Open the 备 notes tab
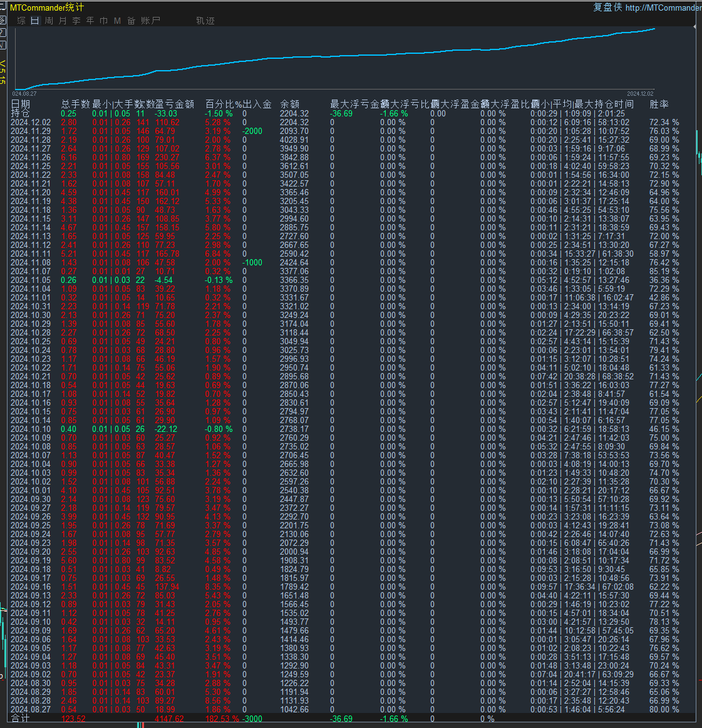Image resolution: width=702 pixels, height=728 pixels. pyautogui.click(x=131, y=21)
